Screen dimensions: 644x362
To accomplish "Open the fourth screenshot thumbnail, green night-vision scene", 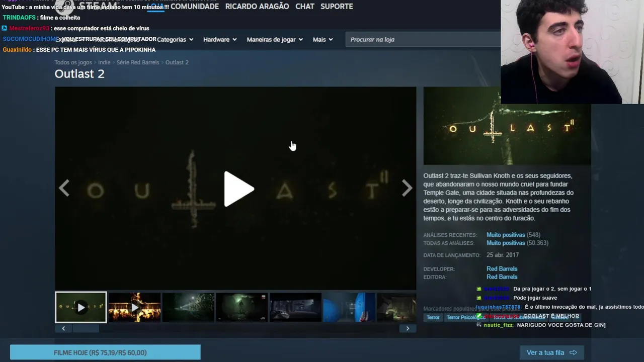I will [x=242, y=307].
